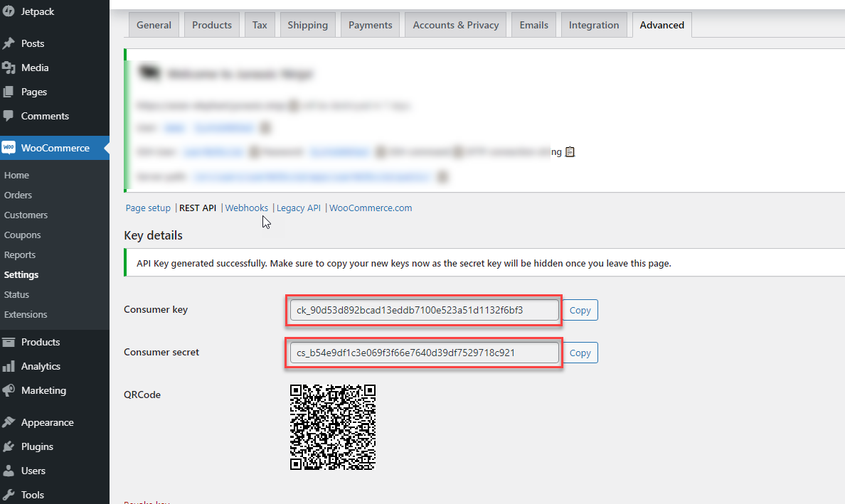Open the Legacy API section

point(299,208)
